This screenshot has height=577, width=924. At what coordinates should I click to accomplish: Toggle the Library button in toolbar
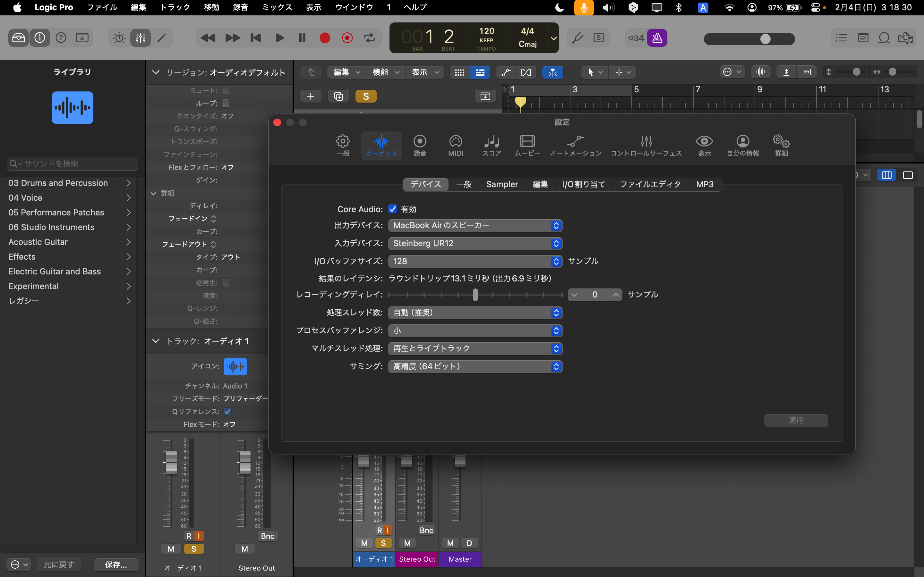pyautogui.click(x=18, y=38)
